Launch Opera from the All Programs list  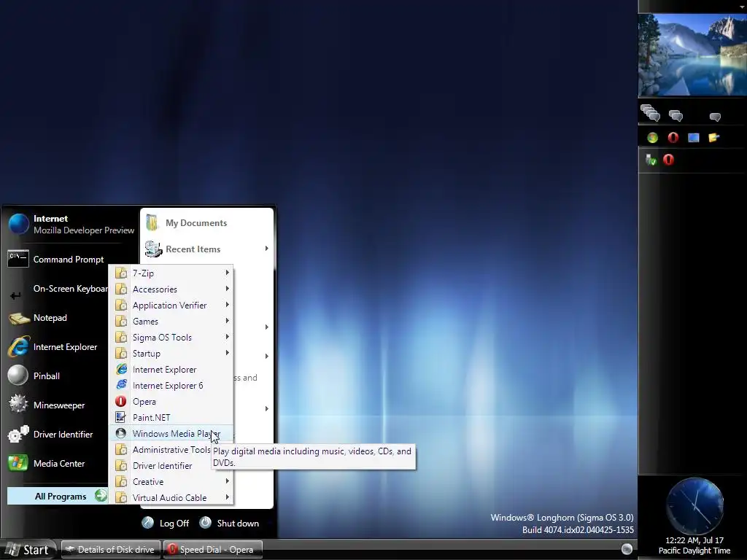pos(171,402)
